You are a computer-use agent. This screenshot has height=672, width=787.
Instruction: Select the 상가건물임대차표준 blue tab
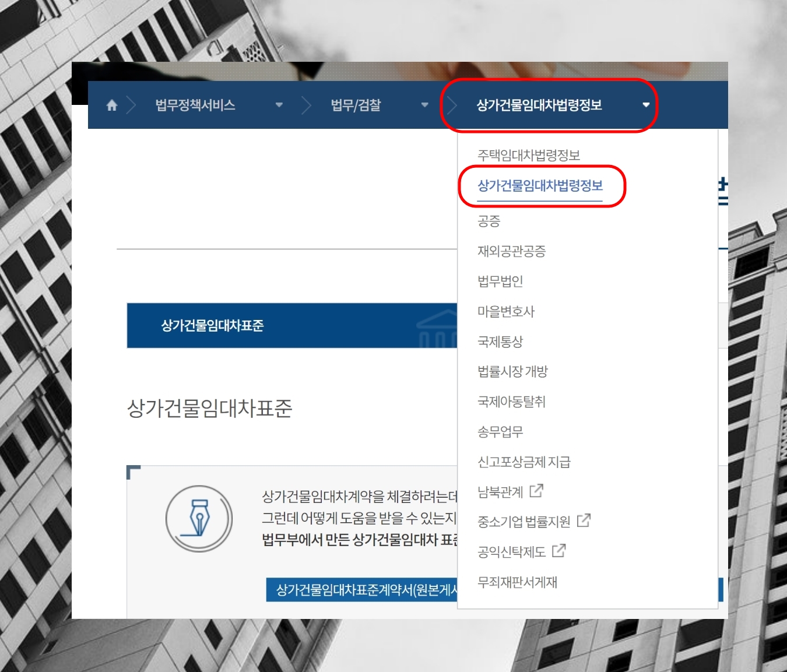pyautogui.click(x=292, y=325)
